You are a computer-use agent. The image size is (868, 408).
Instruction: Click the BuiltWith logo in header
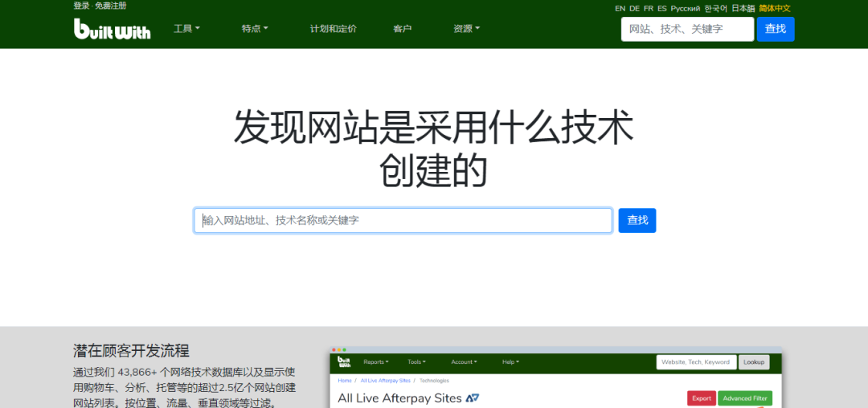(113, 29)
